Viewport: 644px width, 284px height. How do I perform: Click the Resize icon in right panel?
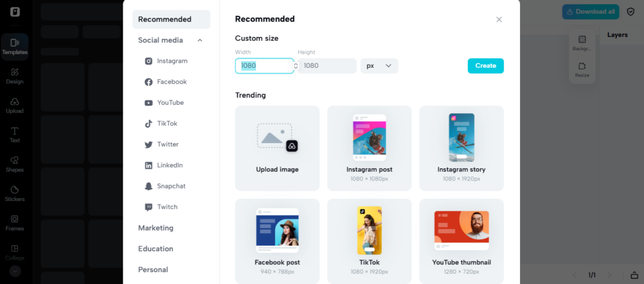point(582,69)
